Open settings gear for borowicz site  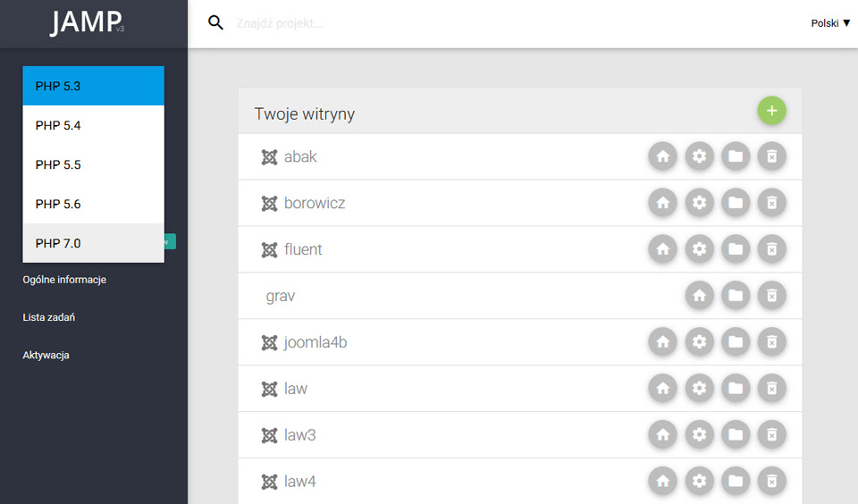click(699, 203)
